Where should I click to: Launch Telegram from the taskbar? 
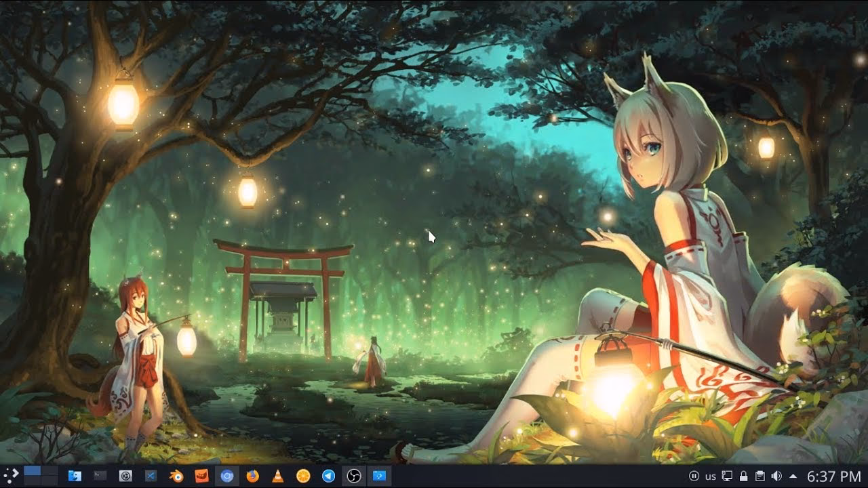tap(328, 476)
